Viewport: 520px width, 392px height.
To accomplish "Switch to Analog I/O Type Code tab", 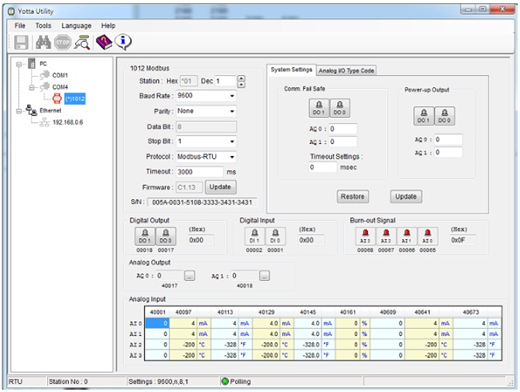I will pos(346,71).
